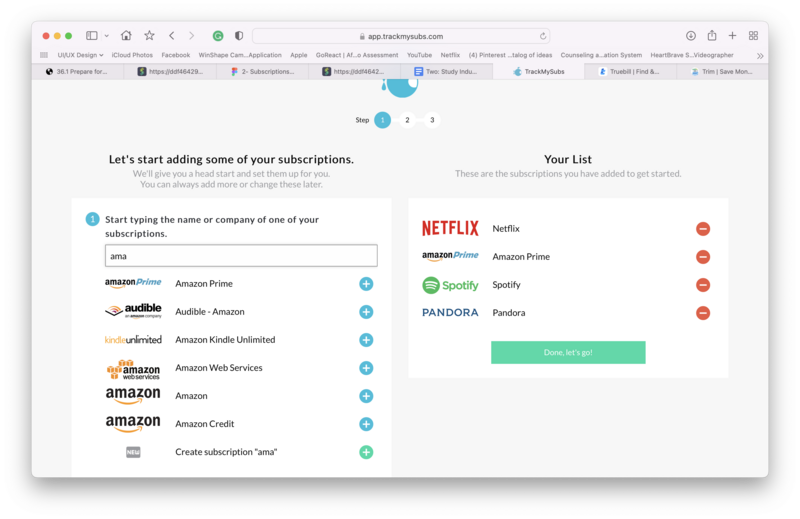Click the bookmark star icon
Viewport: 800px width, 519px height.
[x=149, y=35]
